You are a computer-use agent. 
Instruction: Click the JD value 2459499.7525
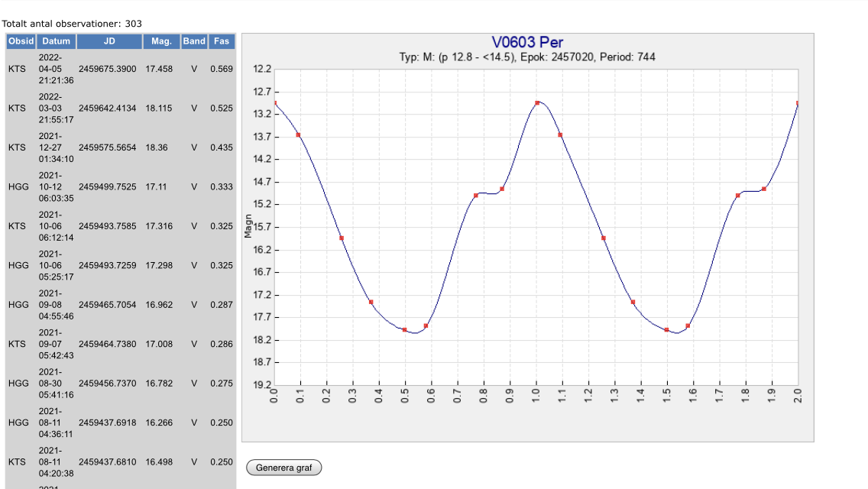click(107, 187)
